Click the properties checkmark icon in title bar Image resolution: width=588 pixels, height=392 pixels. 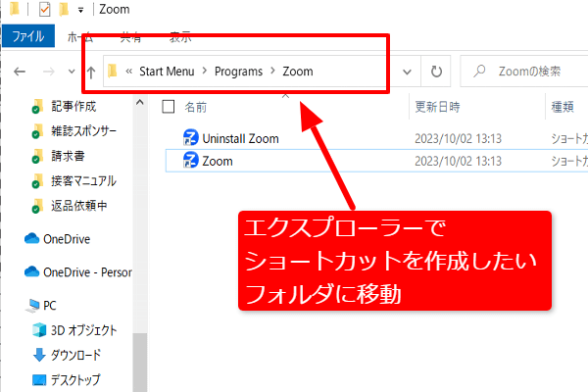pos(44,11)
